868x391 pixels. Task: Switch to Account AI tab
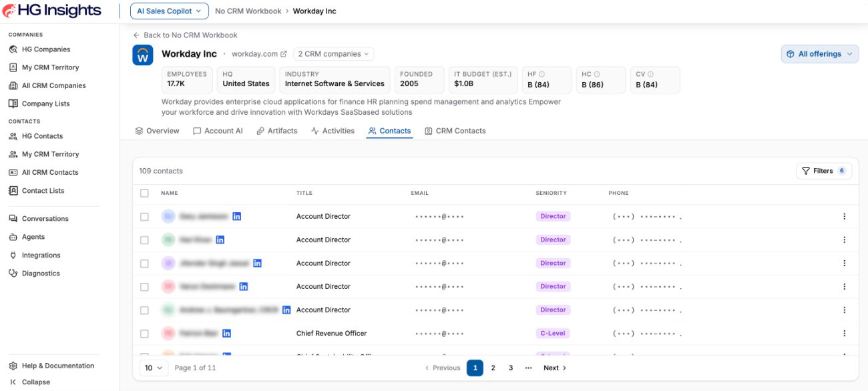tap(218, 131)
